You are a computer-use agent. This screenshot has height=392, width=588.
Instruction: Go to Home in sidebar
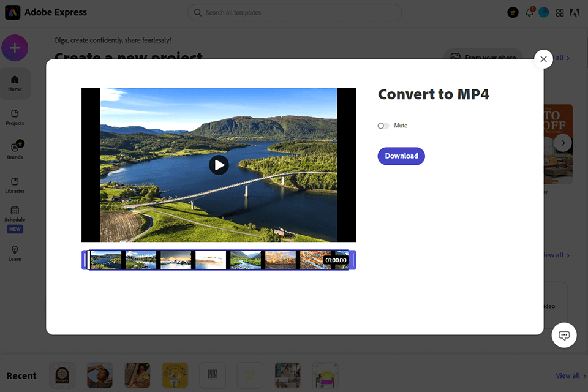tap(15, 83)
